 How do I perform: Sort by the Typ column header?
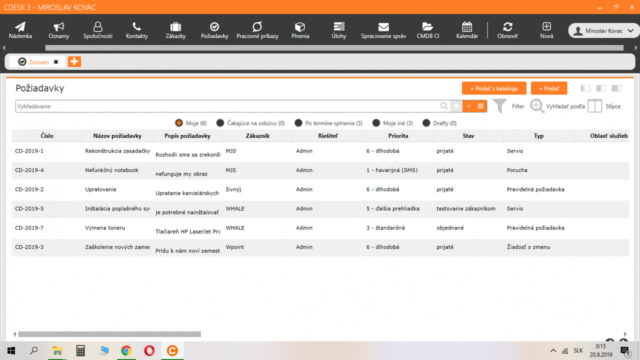click(x=538, y=136)
